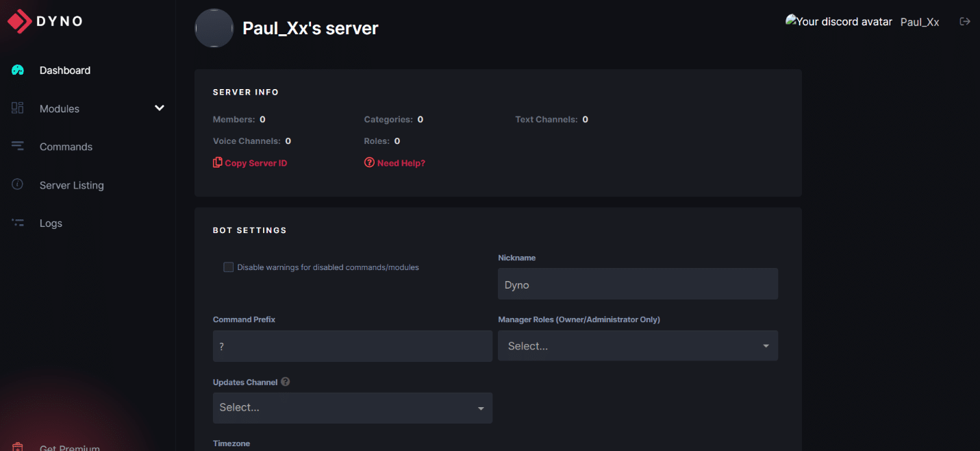Click the Commands lines icon
This screenshot has width=980, height=451.
(18, 147)
